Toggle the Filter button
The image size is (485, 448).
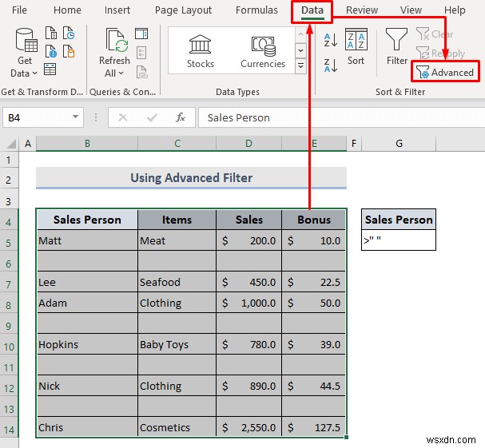click(x=397, y=46)
